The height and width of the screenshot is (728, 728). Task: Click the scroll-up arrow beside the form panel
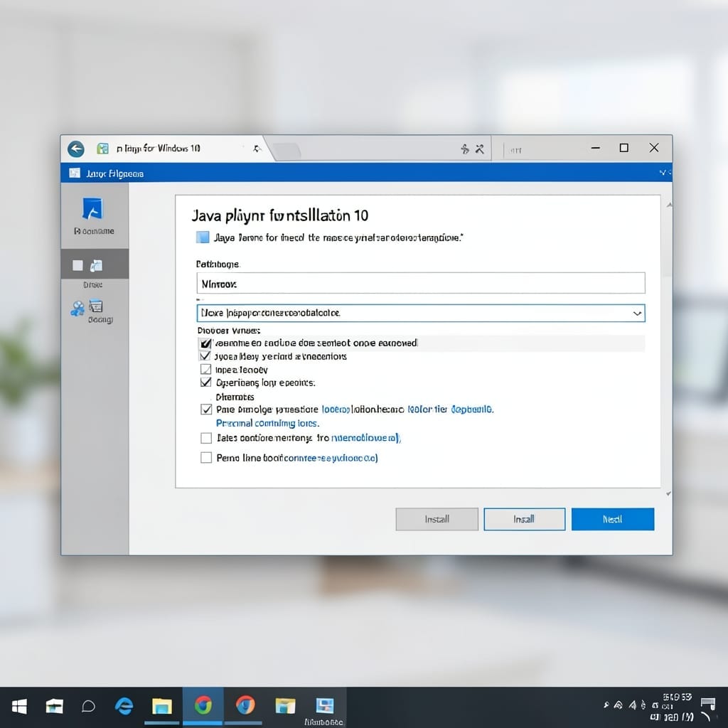coord(669,205)
